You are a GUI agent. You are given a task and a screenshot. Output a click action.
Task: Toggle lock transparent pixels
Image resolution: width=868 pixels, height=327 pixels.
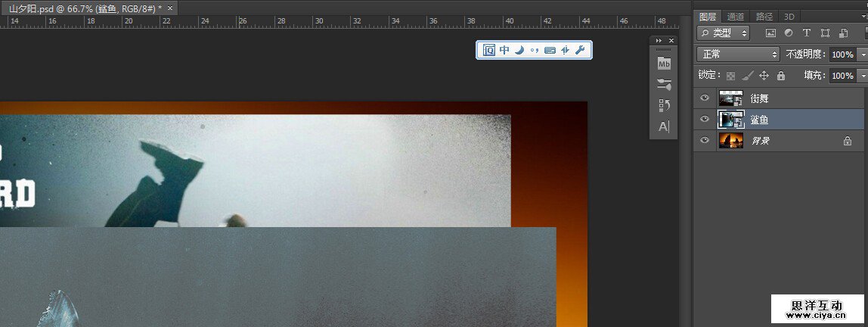point(730,76)
